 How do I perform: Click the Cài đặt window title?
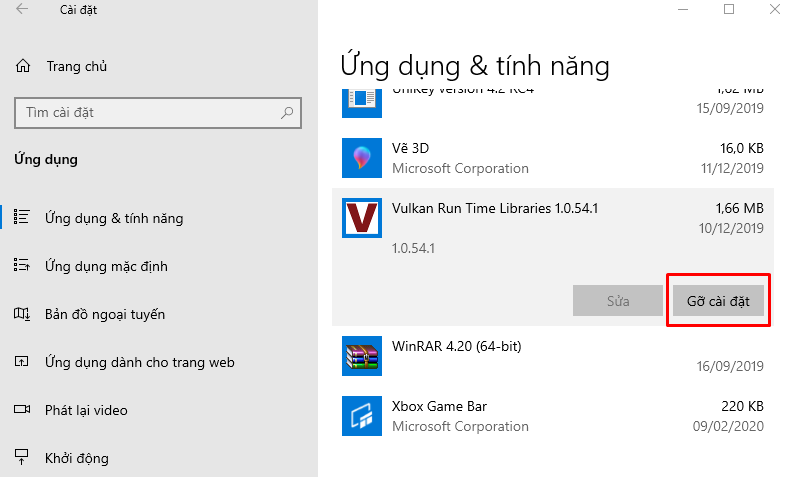(78, 10)
